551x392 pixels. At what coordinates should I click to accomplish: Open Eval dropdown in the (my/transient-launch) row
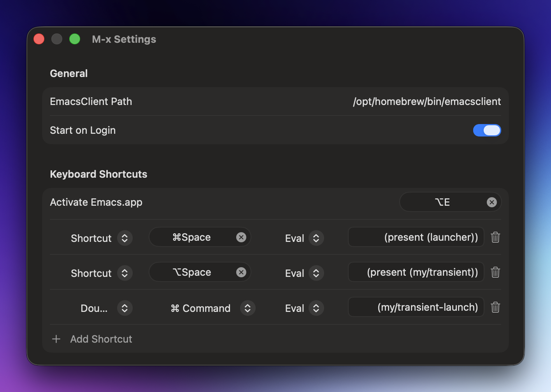[x=316, y=308]
